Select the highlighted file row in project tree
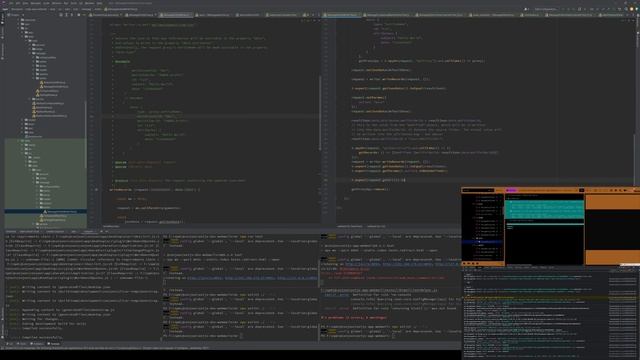Image resolution: width=640 pixels, height=360 pixels. coord(45,211)
